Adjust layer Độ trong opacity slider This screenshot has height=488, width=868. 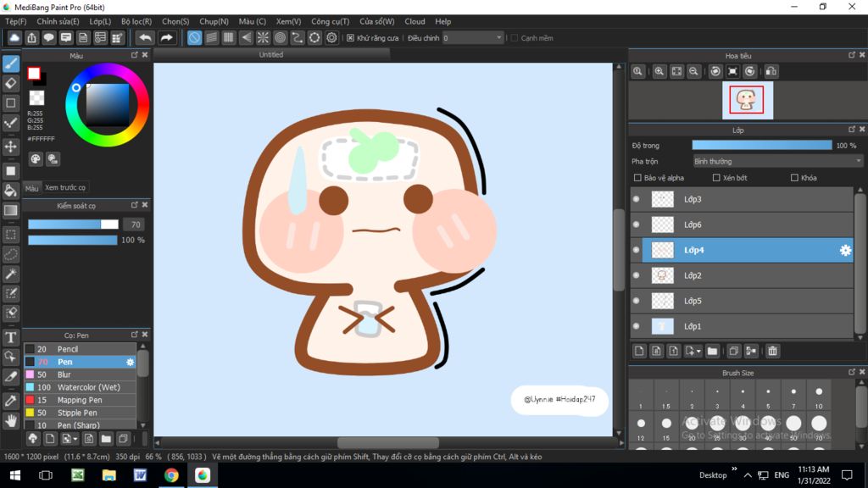pyautogui.click(x=762, y=145)
